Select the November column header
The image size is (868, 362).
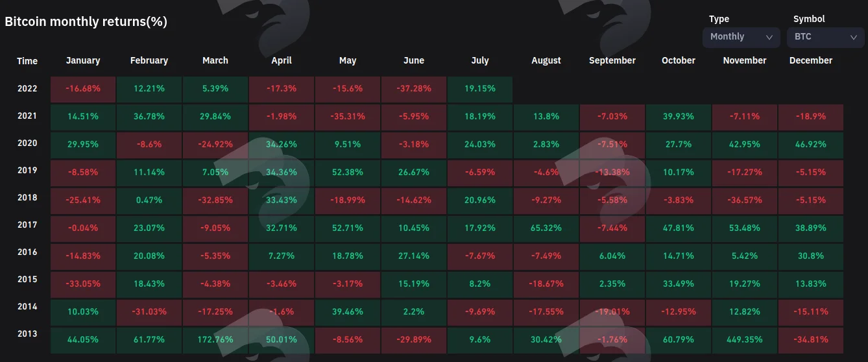tap(745, 60)
